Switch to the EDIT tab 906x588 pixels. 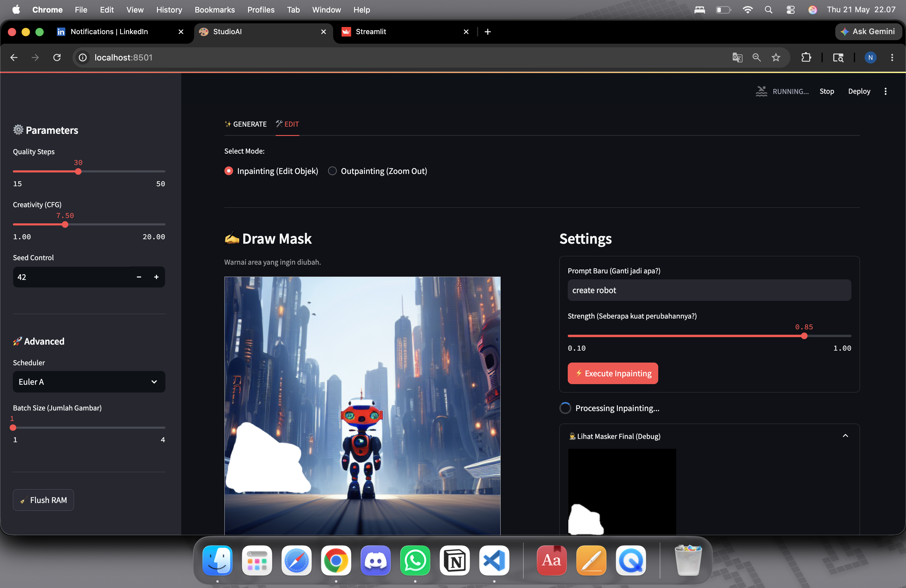[287, 124]
